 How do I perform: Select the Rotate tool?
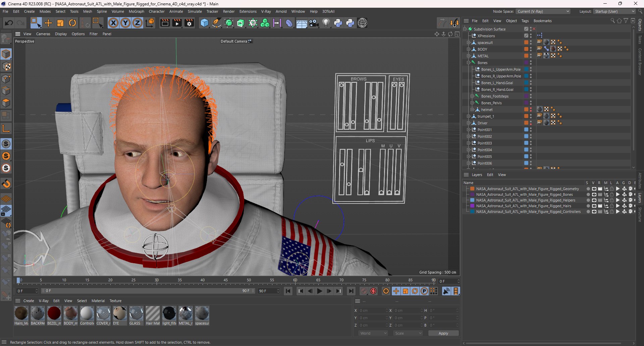[x=72, y=23]
